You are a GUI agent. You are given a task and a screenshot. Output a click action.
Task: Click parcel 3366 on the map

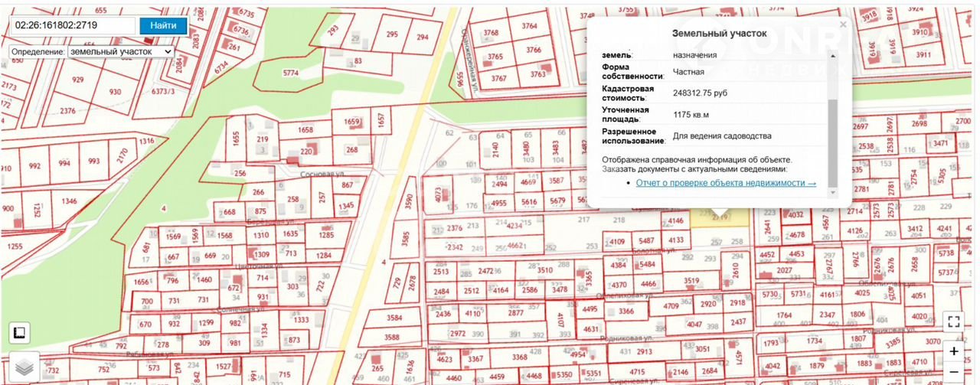626,311
